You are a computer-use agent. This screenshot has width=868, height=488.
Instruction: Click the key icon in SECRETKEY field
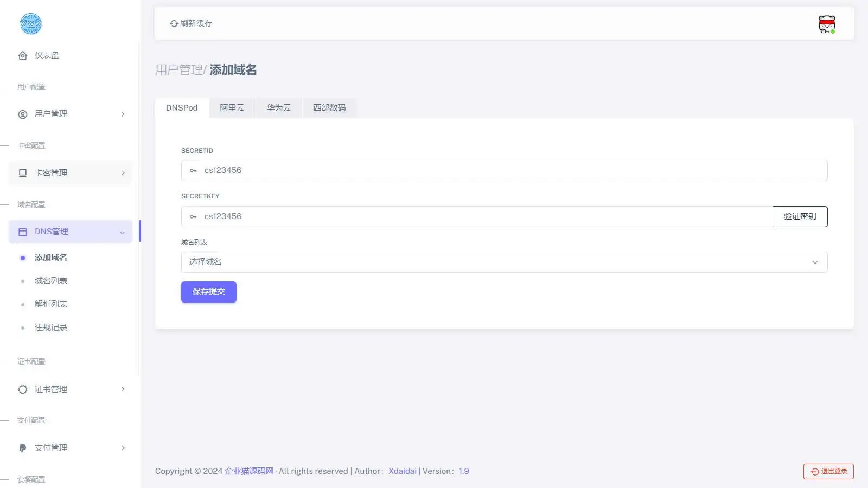point(194,216)
